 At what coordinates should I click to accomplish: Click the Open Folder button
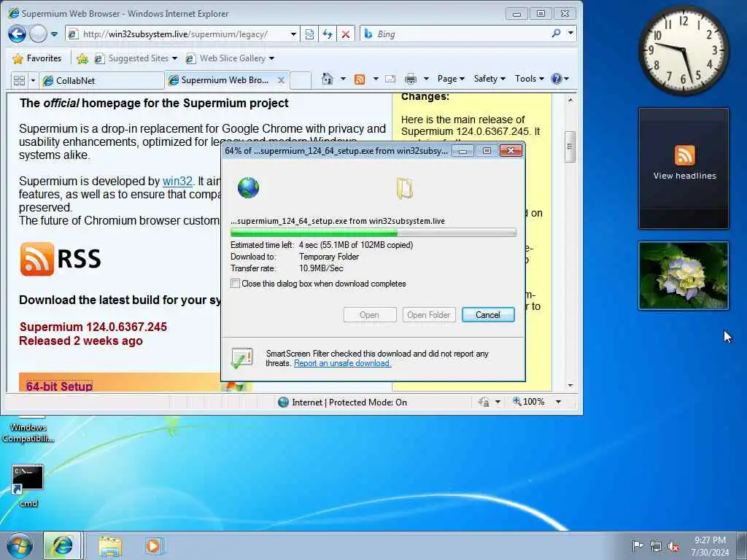coord(429,315)
